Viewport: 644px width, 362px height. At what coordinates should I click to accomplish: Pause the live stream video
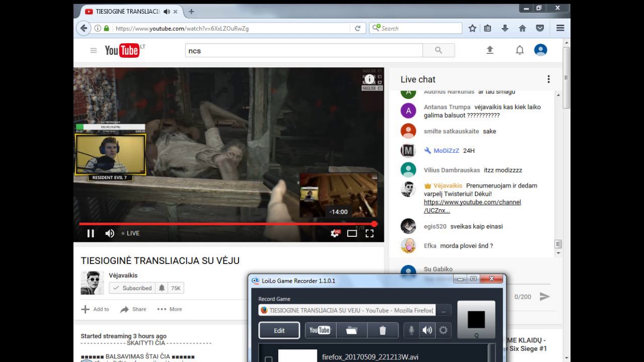click(x=91, y=233)
